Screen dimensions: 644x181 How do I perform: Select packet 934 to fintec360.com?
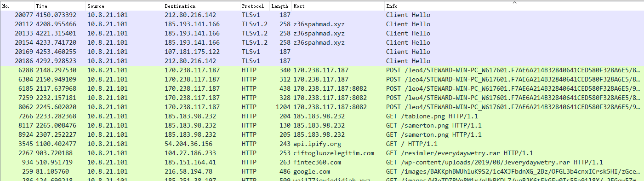[322, 162]
